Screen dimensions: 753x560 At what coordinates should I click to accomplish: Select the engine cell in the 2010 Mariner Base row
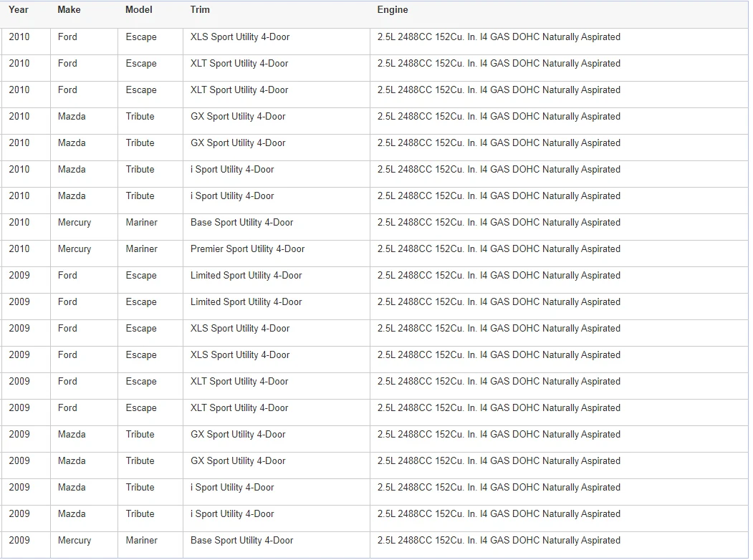pyautogui.click(x=559, y=227)
